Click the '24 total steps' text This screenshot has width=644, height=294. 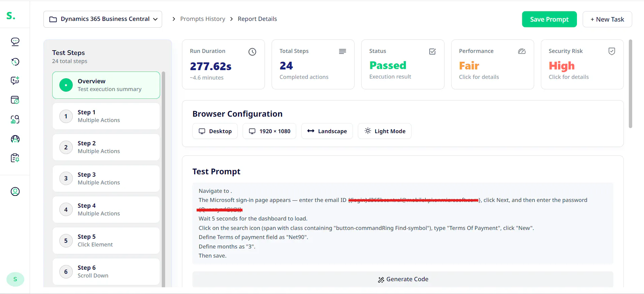[69, 61]
